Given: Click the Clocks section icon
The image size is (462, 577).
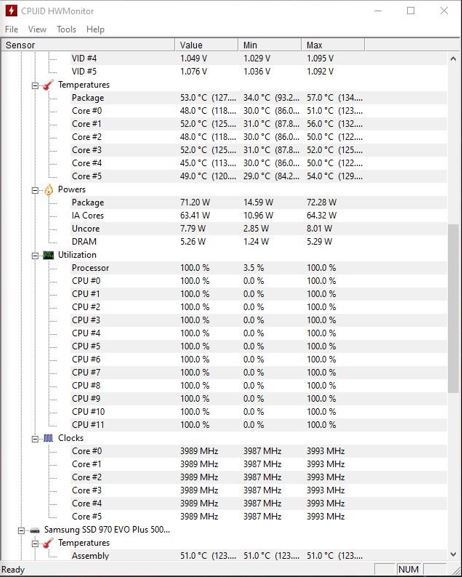Looking at the screenshot, I should [x=48, y=438].
